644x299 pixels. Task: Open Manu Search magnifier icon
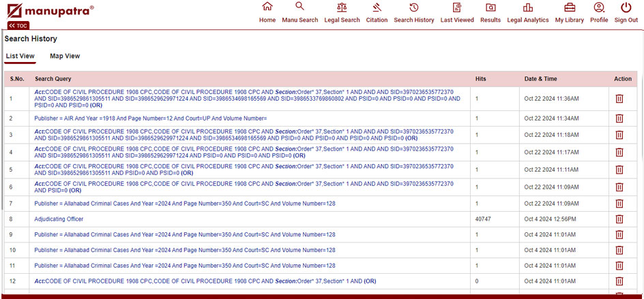(299, 7)
